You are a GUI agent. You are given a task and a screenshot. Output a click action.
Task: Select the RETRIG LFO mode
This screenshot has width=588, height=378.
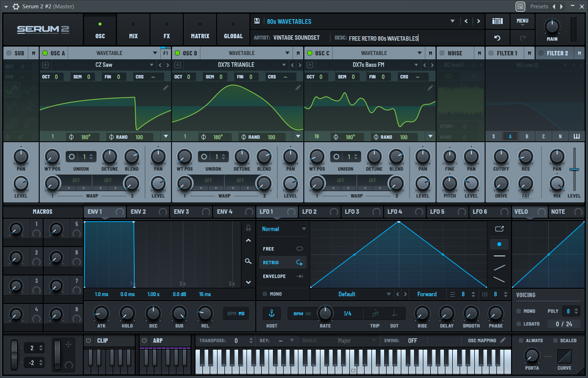click(x=283, y=262)
